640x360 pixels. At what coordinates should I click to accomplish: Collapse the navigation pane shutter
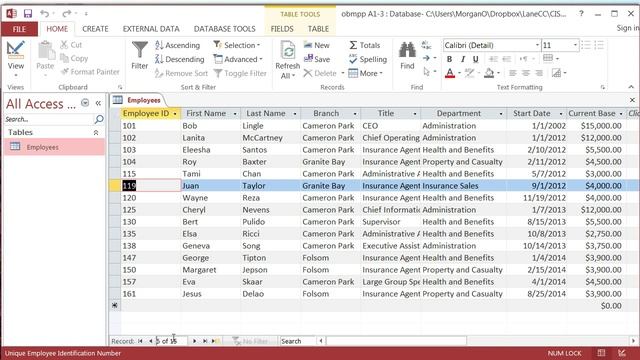98,103
